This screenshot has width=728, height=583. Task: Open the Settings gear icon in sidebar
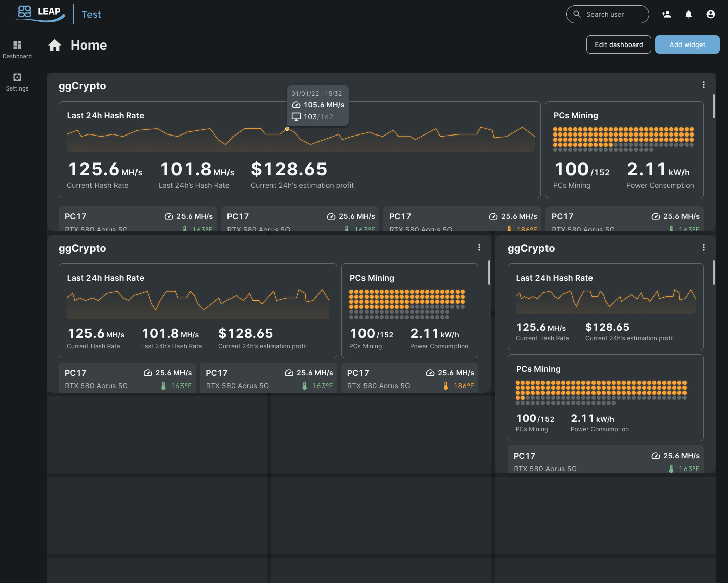[x=17, y=77]
